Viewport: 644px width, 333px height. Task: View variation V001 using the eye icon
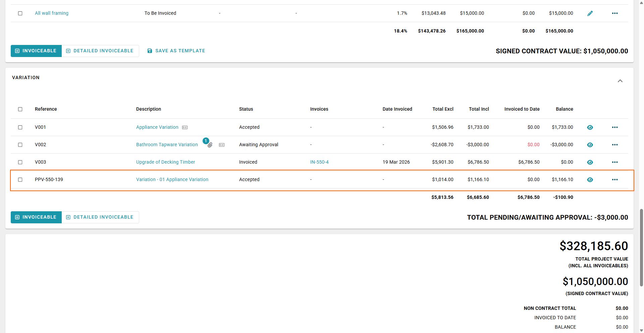click(590, 127)
